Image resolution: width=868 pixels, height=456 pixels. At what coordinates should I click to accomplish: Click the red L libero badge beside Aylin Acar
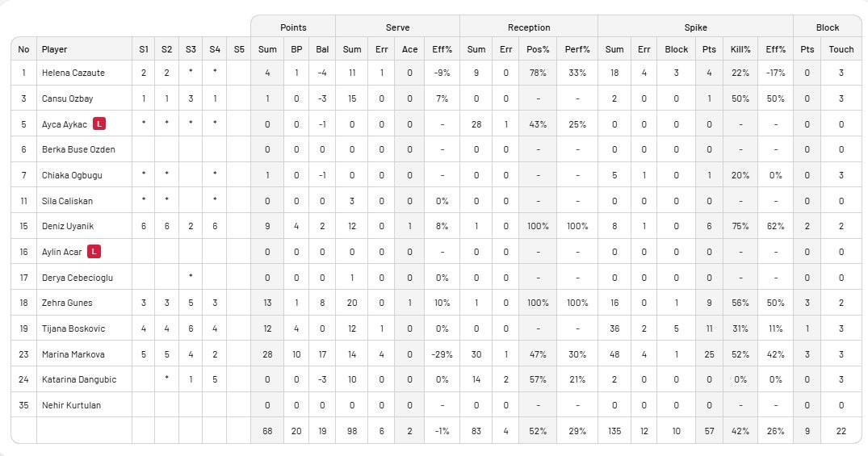tap(94, 252)
